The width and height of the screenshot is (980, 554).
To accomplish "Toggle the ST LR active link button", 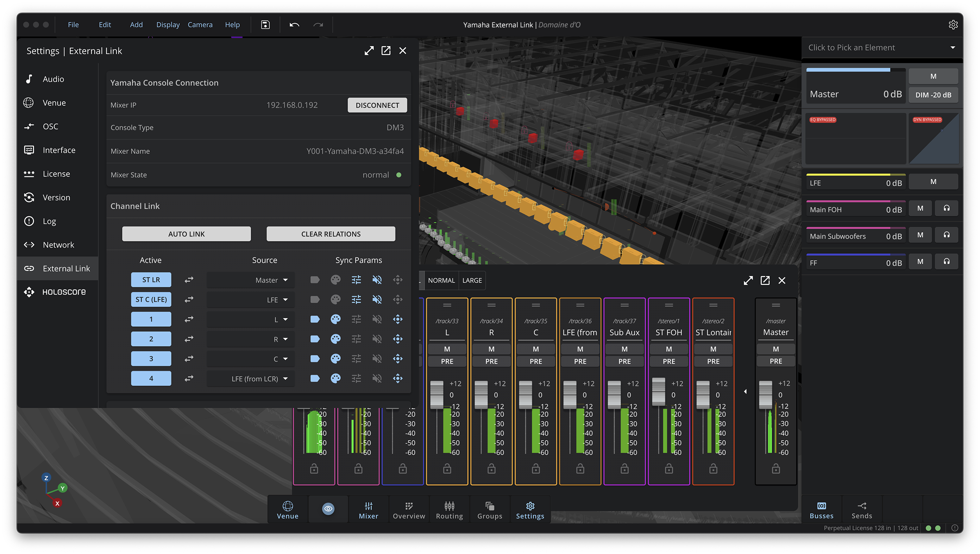I will [x=151, y=280].
